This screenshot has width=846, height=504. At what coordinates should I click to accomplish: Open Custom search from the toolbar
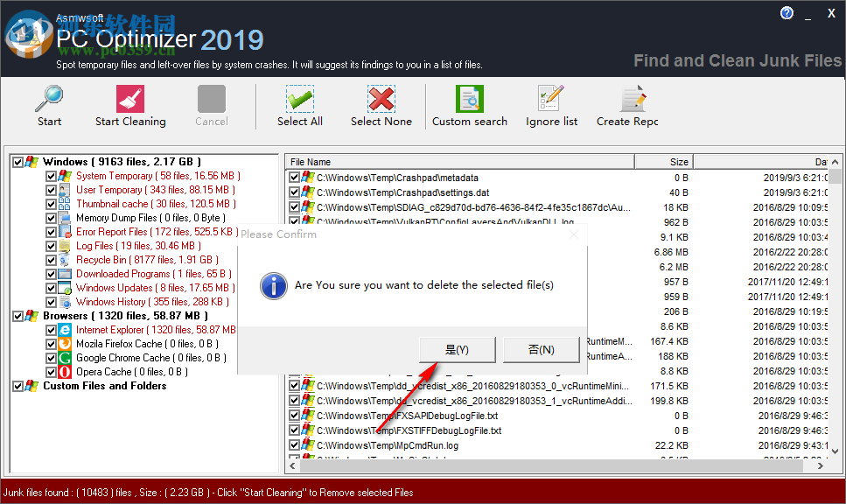click(470, 99)
